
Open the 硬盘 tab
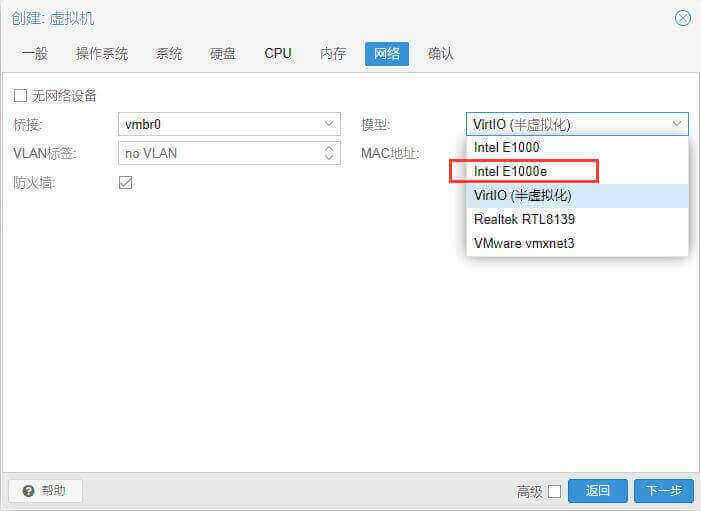coord(223,54)
